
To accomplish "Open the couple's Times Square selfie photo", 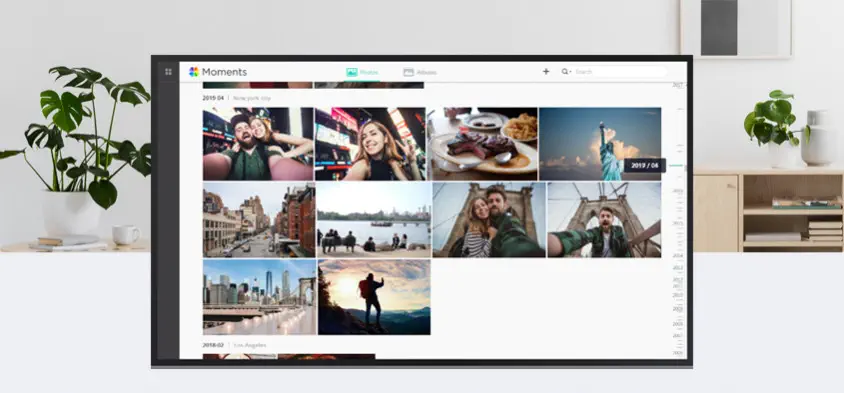I will tap(258, 144).
